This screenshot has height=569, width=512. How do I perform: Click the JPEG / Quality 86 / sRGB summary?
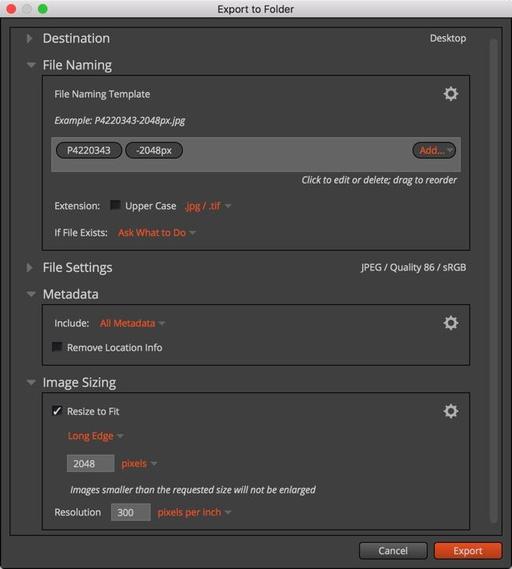coord(413,267)
